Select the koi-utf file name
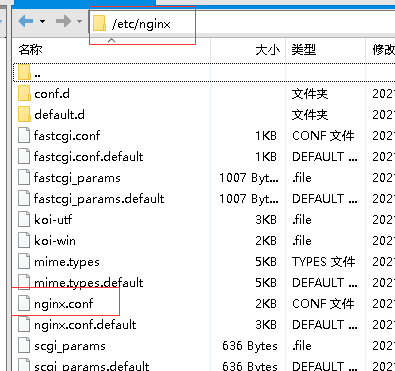Screen dimensions: 395x371 point(53,220)
